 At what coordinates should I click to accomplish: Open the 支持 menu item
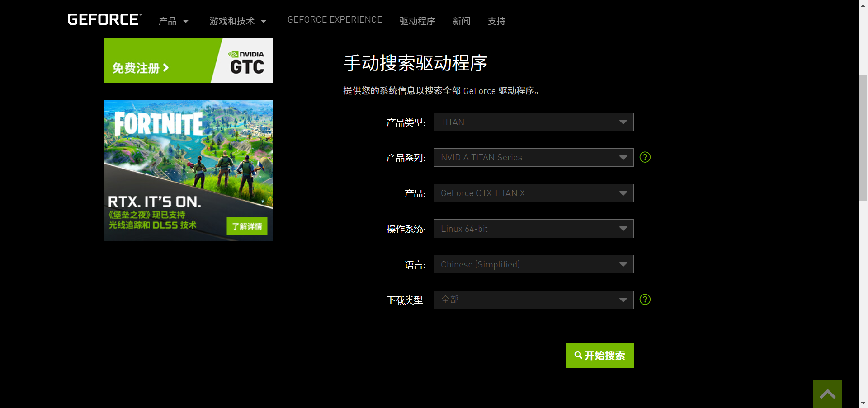click(496, 21)
